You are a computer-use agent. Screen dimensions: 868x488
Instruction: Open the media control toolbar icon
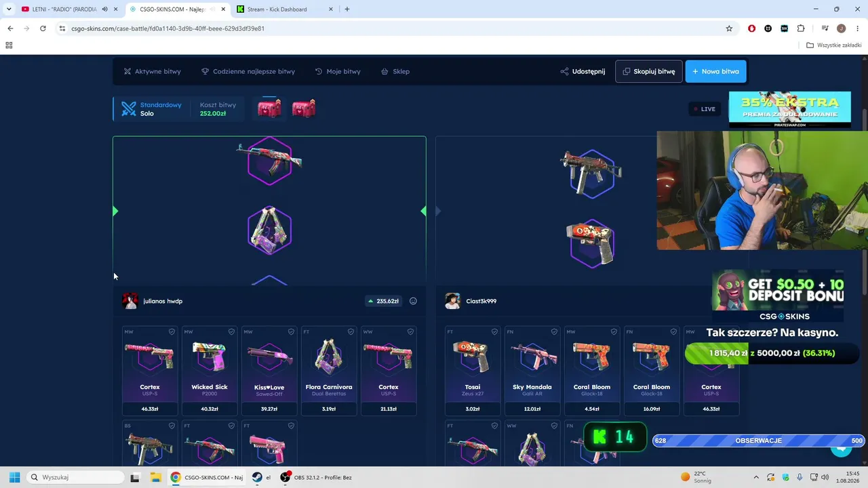pyautogui.click(x=825, y=28)
